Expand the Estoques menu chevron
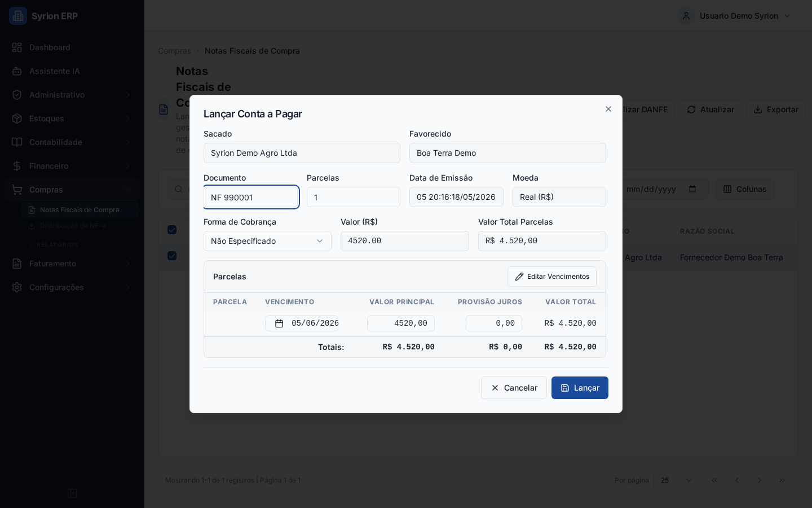This screenshot has width=812, height=508. click(x=128, y=119)
